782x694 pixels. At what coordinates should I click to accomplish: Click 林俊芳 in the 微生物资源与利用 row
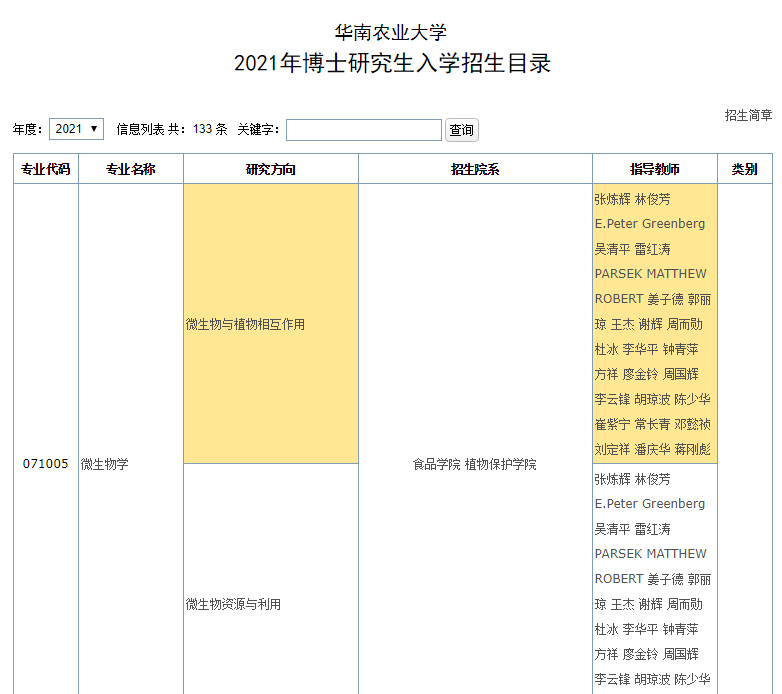point(652,479)
